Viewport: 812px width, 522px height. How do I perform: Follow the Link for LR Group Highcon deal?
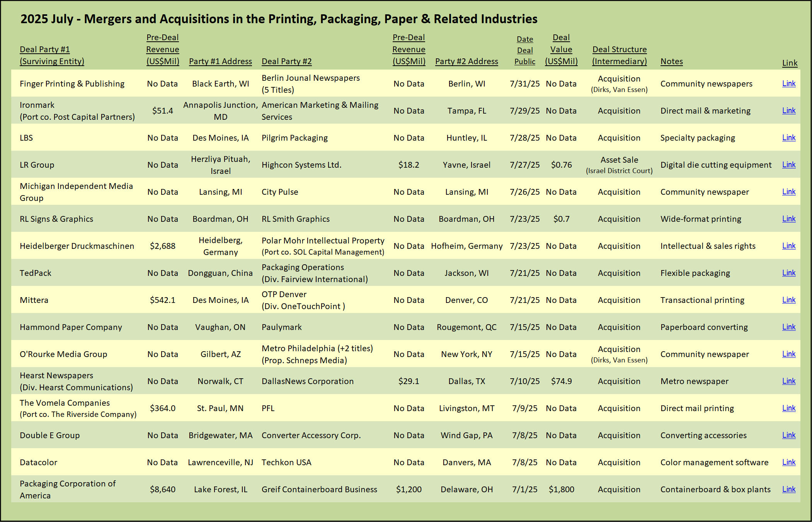coord(788,165)
